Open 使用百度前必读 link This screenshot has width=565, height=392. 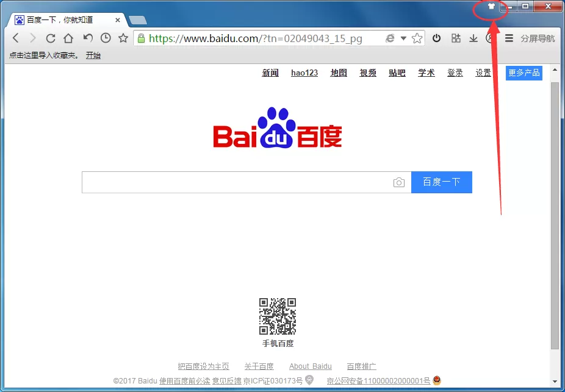click(x=185, y=381)
